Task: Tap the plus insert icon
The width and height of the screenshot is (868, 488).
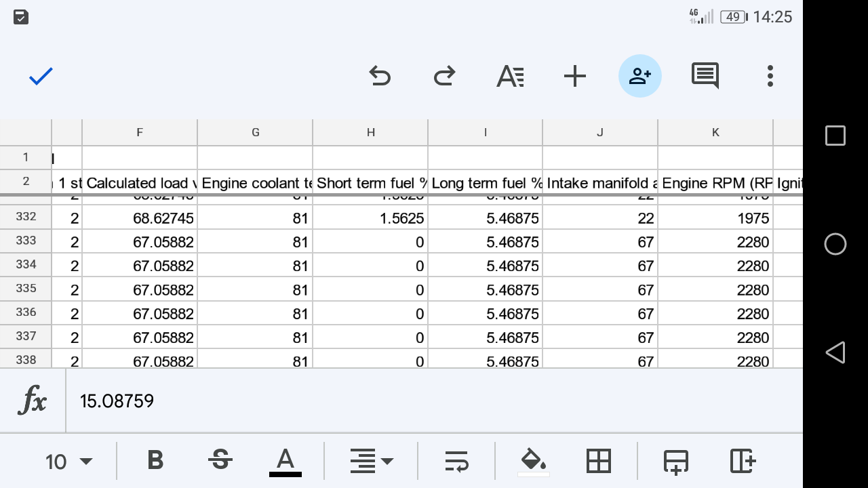Action: [x=575, y=76]
